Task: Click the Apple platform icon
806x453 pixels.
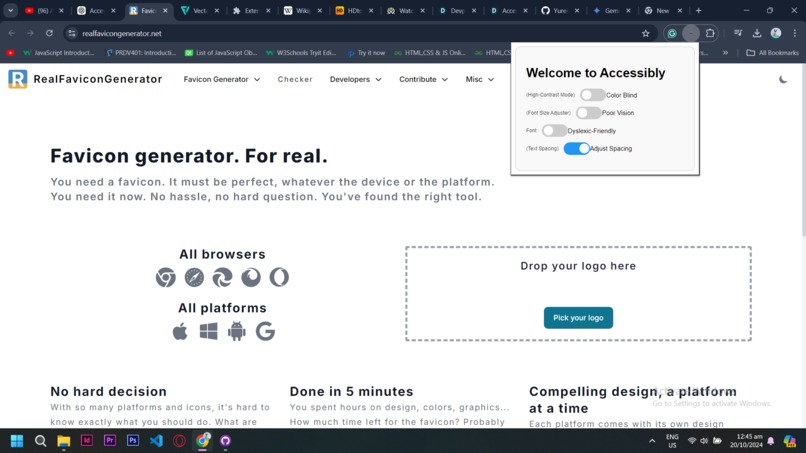Action: tap(180, 332)
